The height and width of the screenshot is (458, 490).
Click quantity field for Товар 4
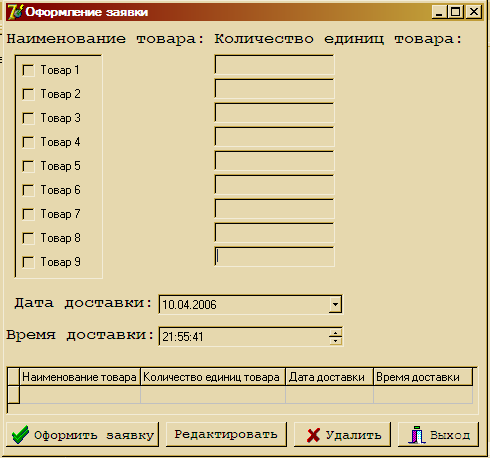pos(274,137)
